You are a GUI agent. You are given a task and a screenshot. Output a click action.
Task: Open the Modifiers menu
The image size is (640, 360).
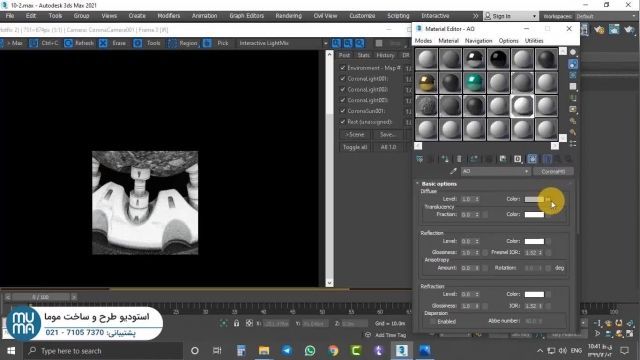169,16
